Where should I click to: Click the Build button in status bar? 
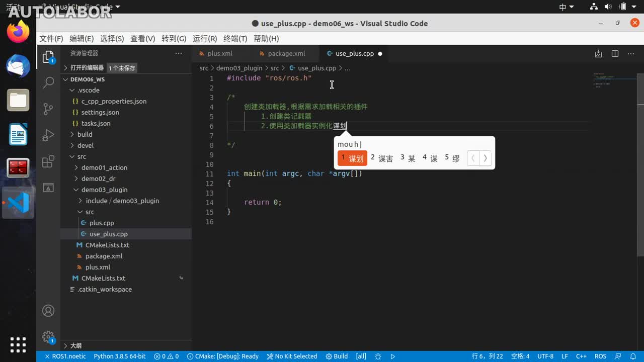[x=337, y=356]
